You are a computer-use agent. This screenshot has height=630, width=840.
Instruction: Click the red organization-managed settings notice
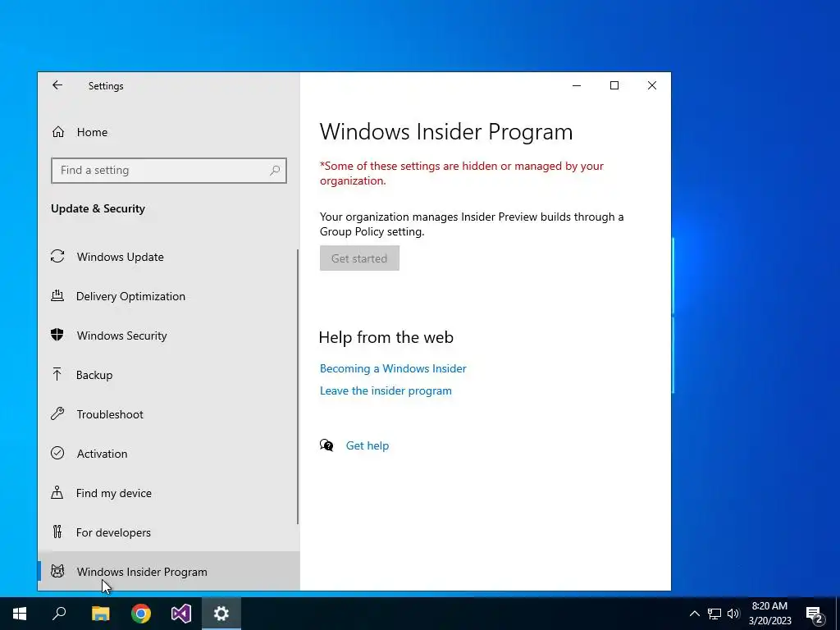[x=462, y=173]
